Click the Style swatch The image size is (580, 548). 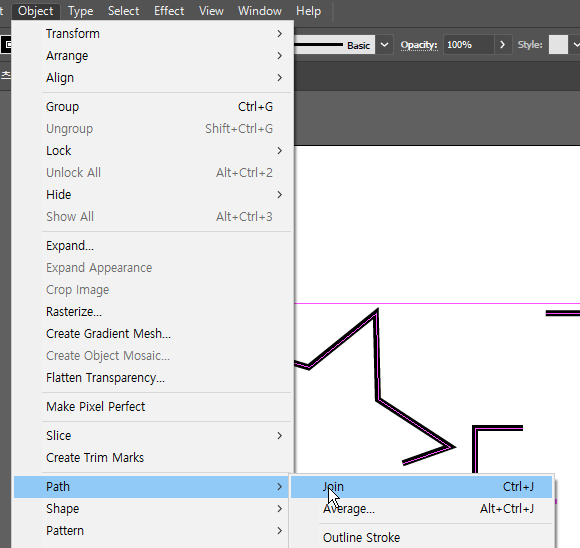click(558, 45)
